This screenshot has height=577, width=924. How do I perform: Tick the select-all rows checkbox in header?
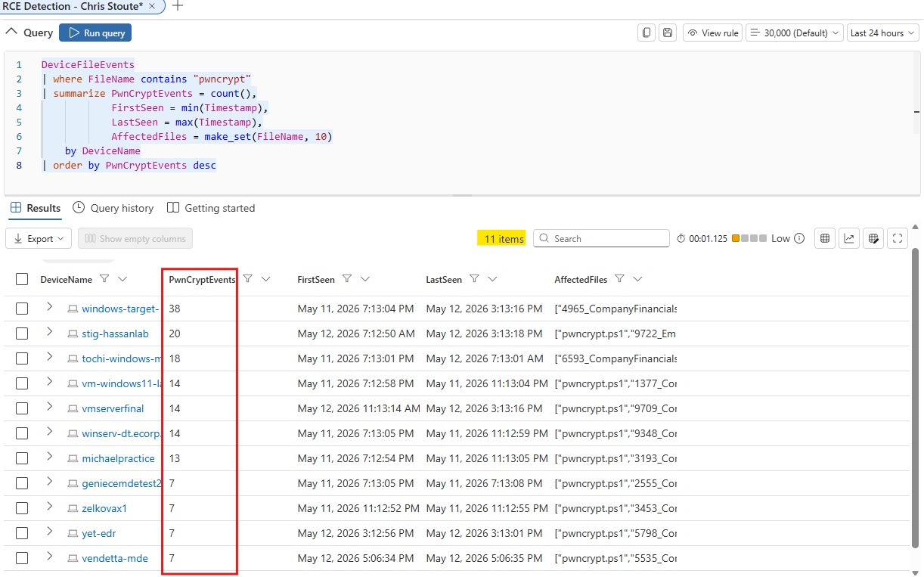(22, 279)
